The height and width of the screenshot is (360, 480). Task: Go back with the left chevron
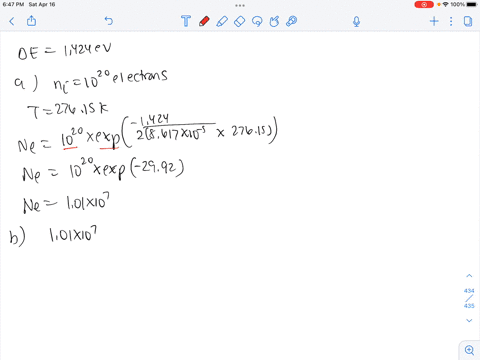(12, 22)
